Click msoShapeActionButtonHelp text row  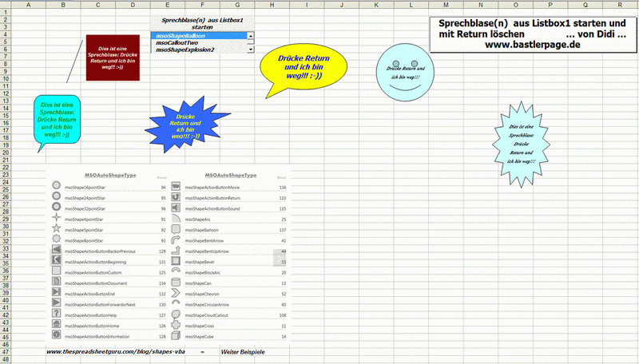click(x=90, y=315)
